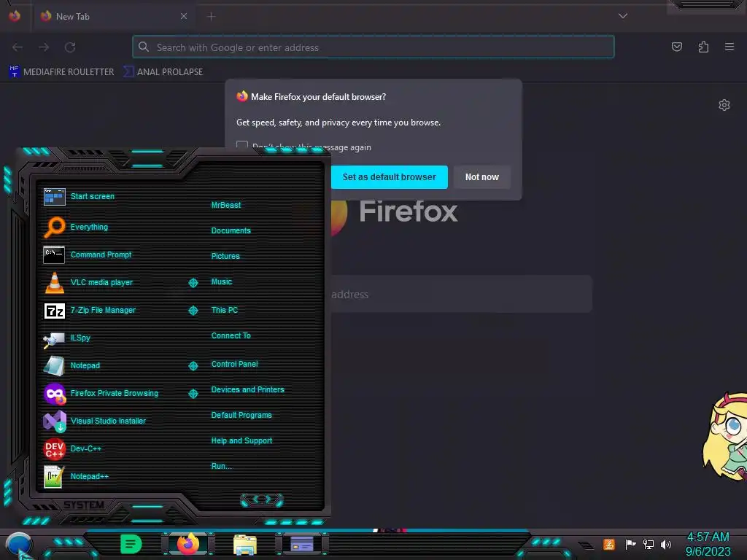Dismiss prompt with Not now button

(482, 177)
